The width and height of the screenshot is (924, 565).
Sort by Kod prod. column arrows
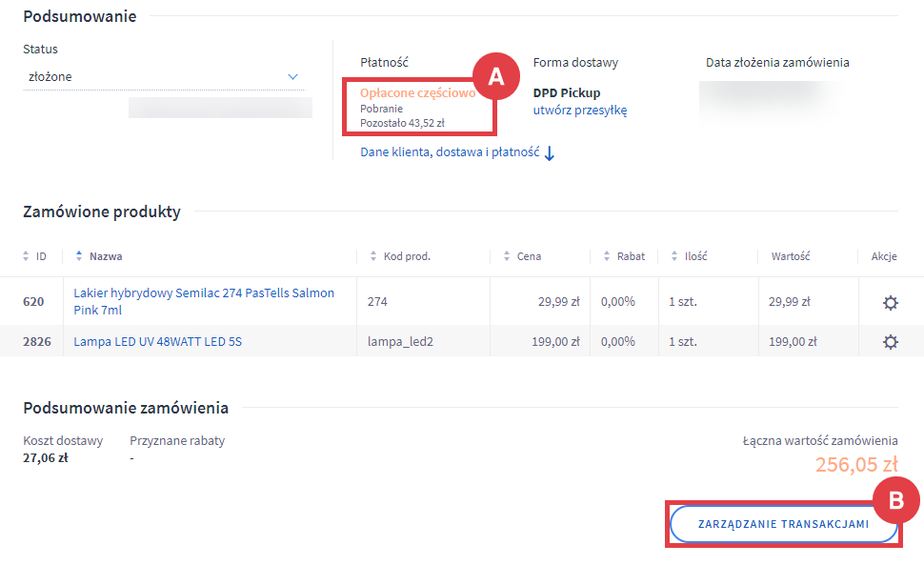pyautogui.click(x=373, y=256)
